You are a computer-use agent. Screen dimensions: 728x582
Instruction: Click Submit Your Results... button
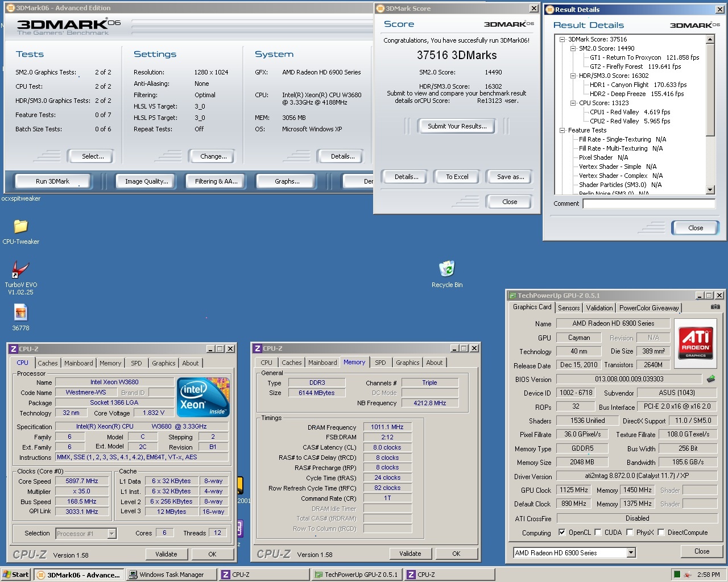[457, 126]
